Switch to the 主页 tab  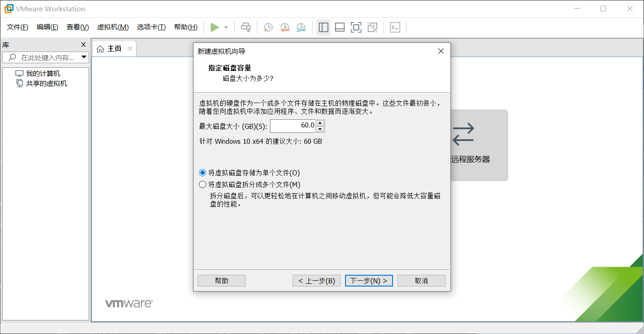click(114, 49)
